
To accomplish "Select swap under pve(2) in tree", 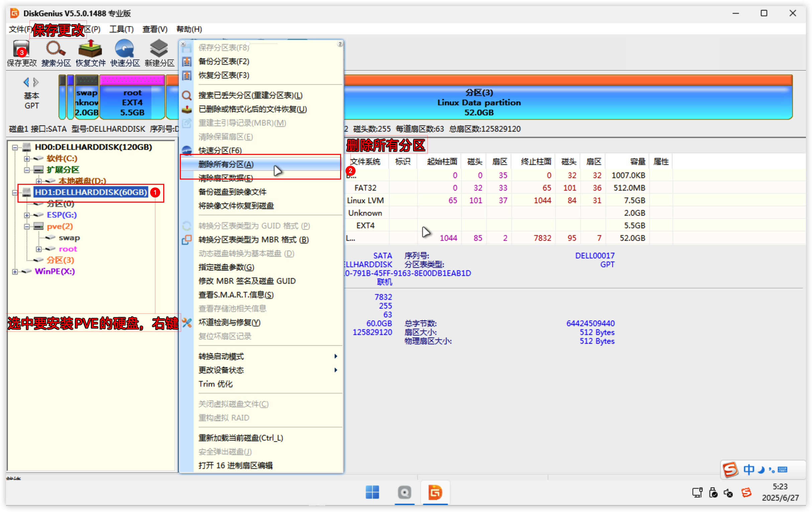I will 70,238.
